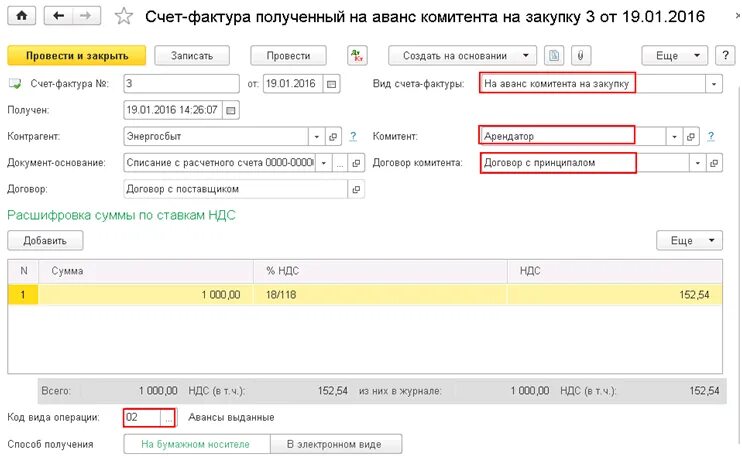742x459 pixels.
Task: Choose Документ-основание via the ellipsis button
Action: [339, 163]
